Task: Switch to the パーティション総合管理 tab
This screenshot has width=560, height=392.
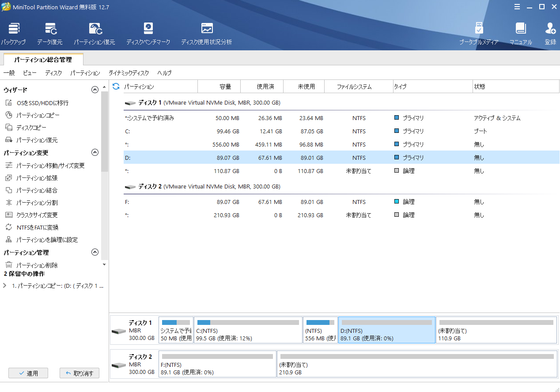Action: pyautogui.click(x=43, y=59)
